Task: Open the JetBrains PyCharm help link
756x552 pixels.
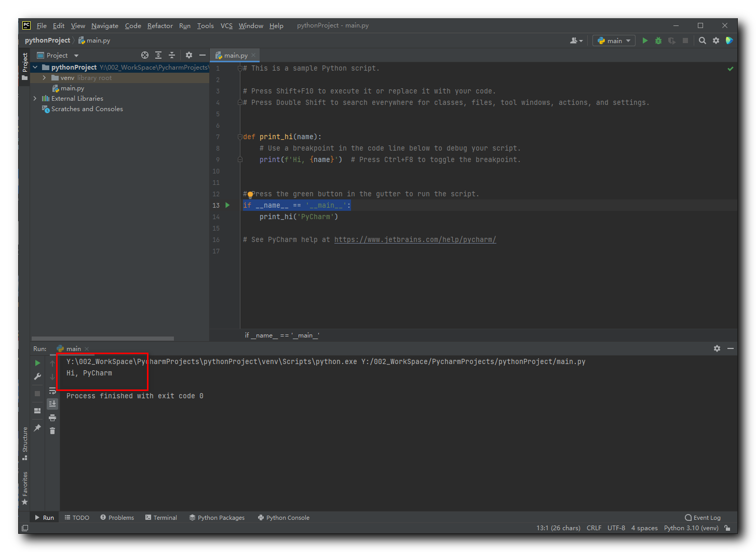Action: click(415, 239)
